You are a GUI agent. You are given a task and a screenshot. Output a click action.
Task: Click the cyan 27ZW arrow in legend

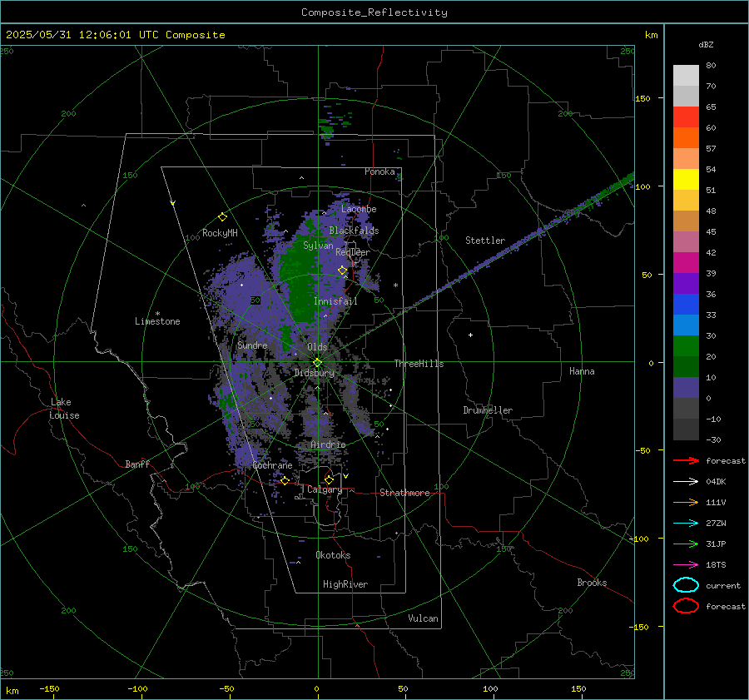[x=686, y=524]
